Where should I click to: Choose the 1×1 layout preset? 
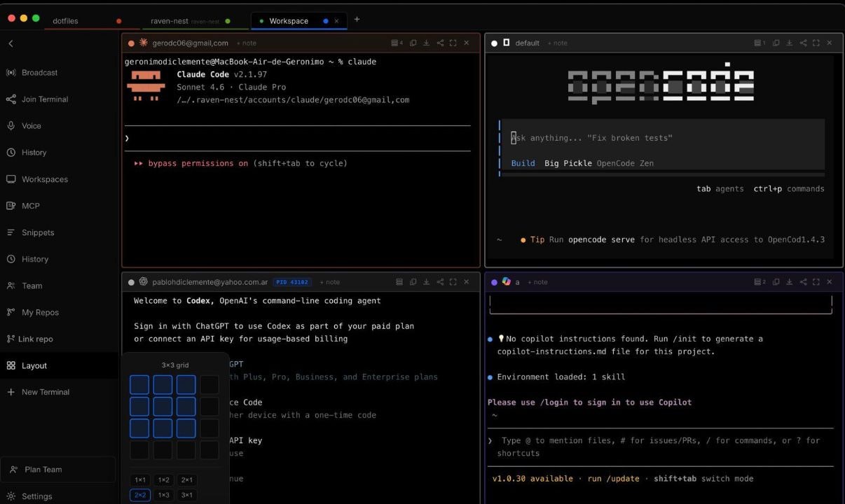pyautogui.click(x=140, y=480)
